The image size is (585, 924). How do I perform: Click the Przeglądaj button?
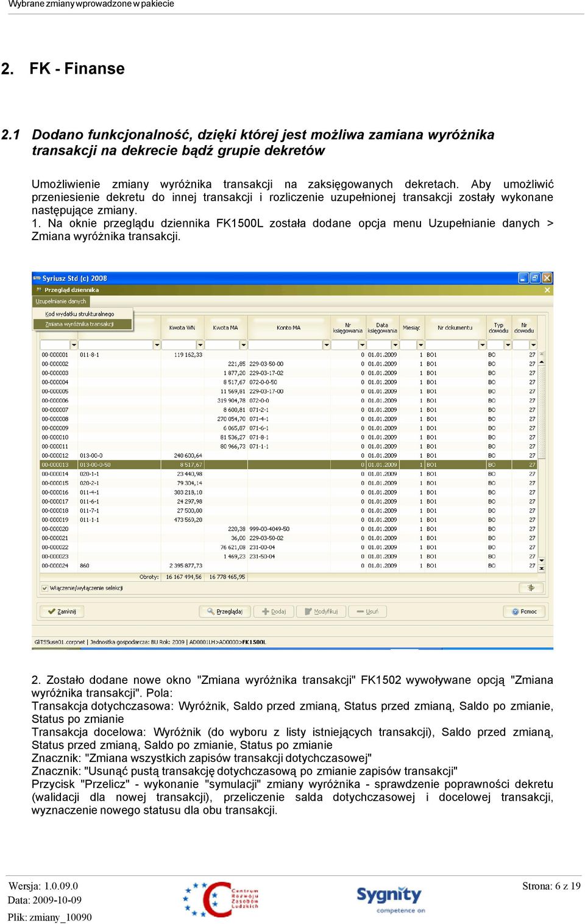tap(225, 611)
